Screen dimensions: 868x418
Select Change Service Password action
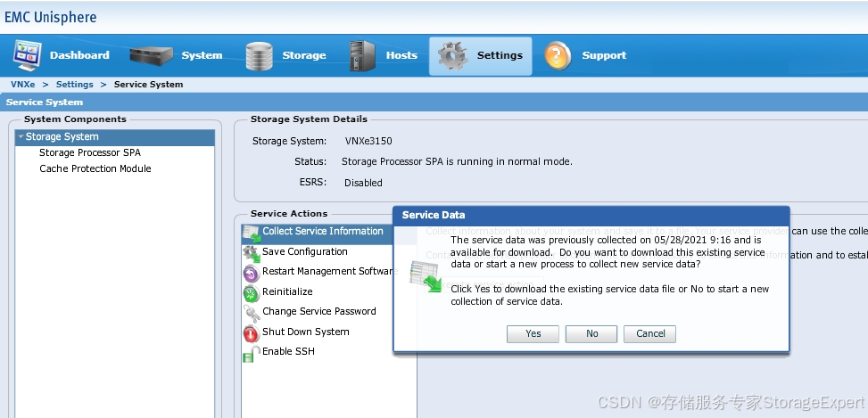click(319, 311)
